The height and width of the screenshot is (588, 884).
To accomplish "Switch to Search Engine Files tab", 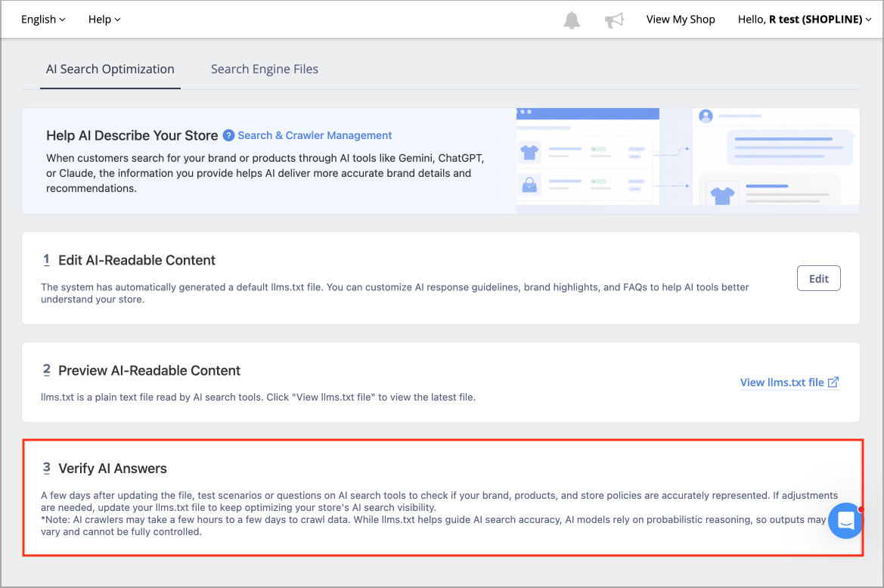I will (x=265, y=69).
